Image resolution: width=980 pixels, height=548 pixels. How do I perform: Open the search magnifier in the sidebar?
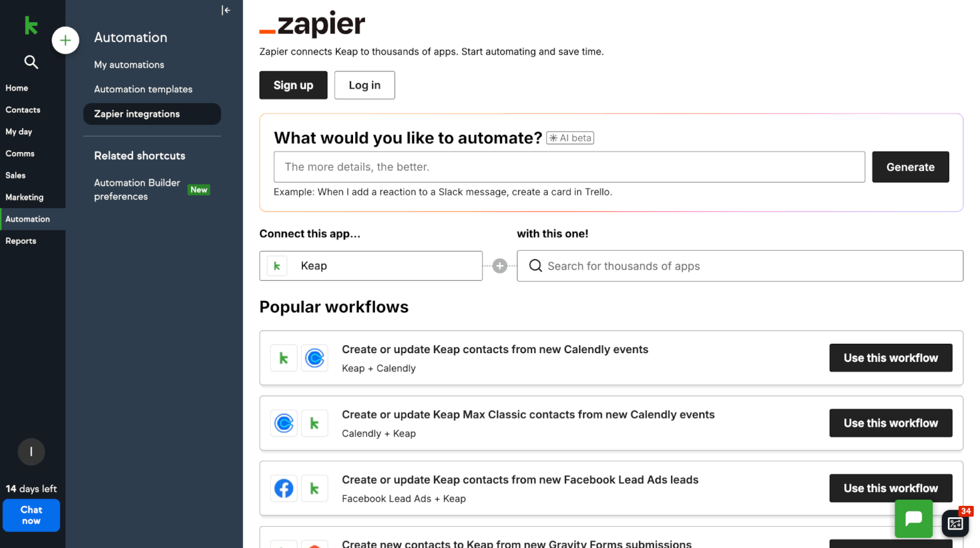pos(31,62)
